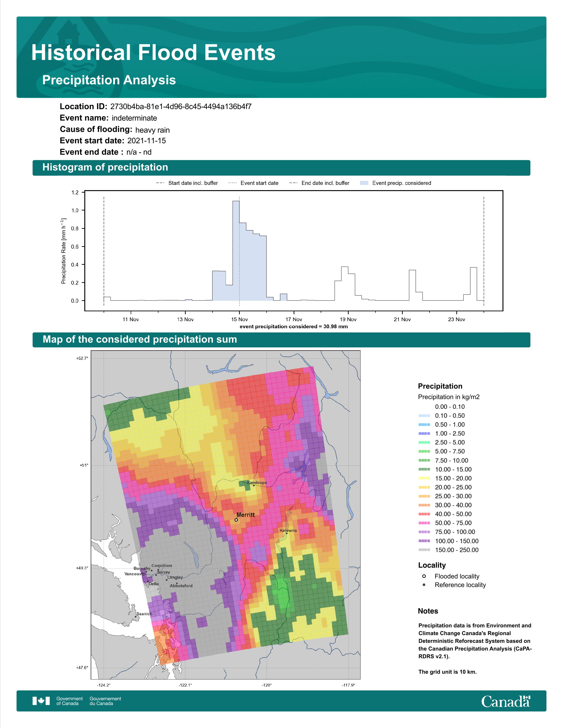Screen dimensions: 563x728
Task: Click the 'Map of the considered precipitation sum' header
Action: 140,339
